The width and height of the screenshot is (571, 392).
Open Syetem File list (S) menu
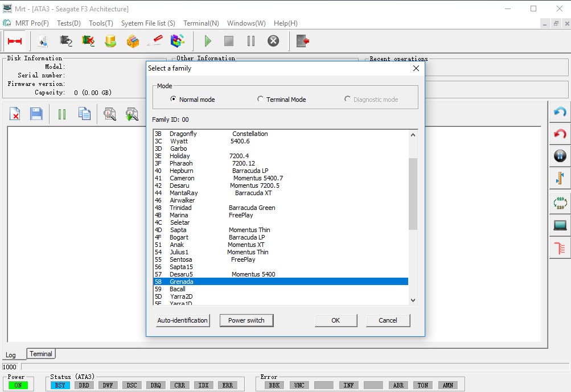point(148,23)
